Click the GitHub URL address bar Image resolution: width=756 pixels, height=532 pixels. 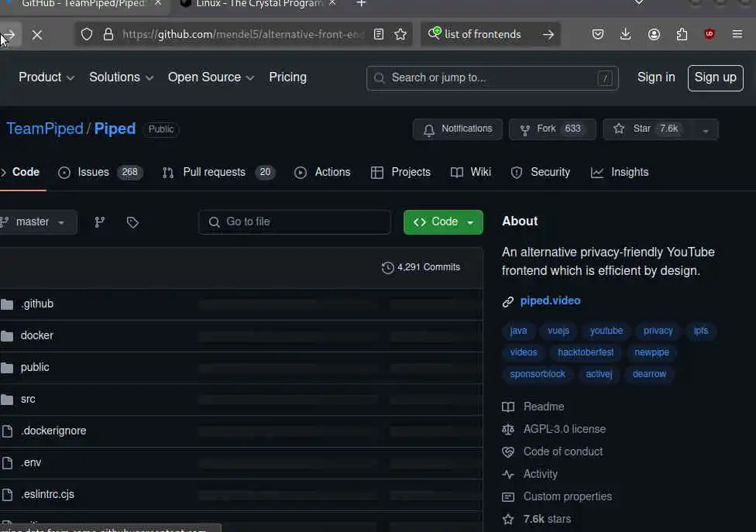click(x=243, y=34)
